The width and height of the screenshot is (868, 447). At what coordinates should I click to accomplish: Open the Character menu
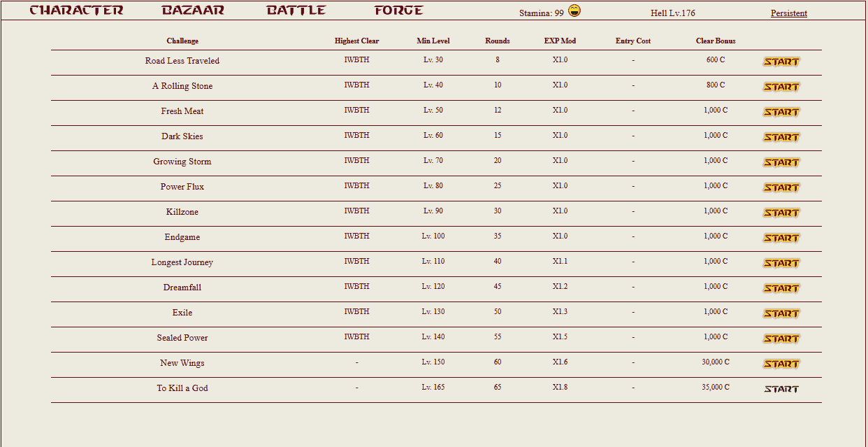click(76, 10)
